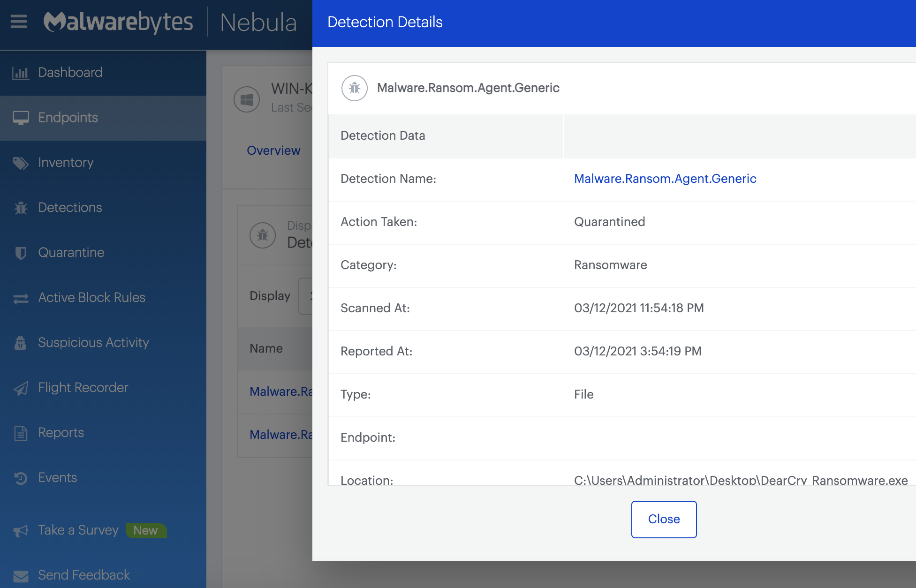The height and width of the screenshot is (588, 916).
Task: Click the Endpoints monitor icon
Action: tap(21, 118)
